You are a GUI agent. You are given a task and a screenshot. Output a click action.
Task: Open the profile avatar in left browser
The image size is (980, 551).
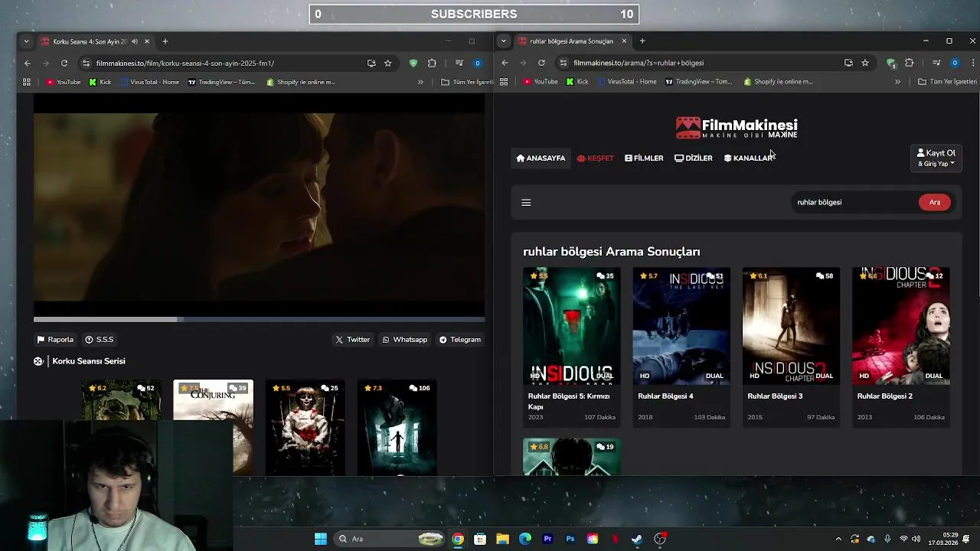pos(478,63)
